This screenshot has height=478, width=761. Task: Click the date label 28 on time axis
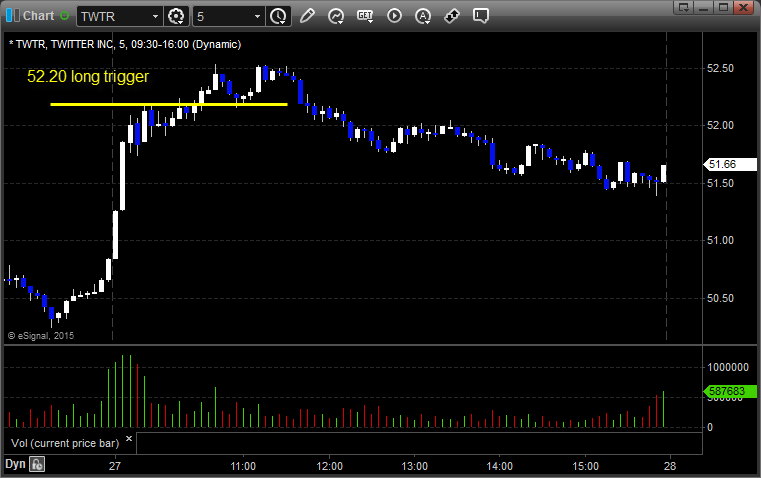[670, 466]
